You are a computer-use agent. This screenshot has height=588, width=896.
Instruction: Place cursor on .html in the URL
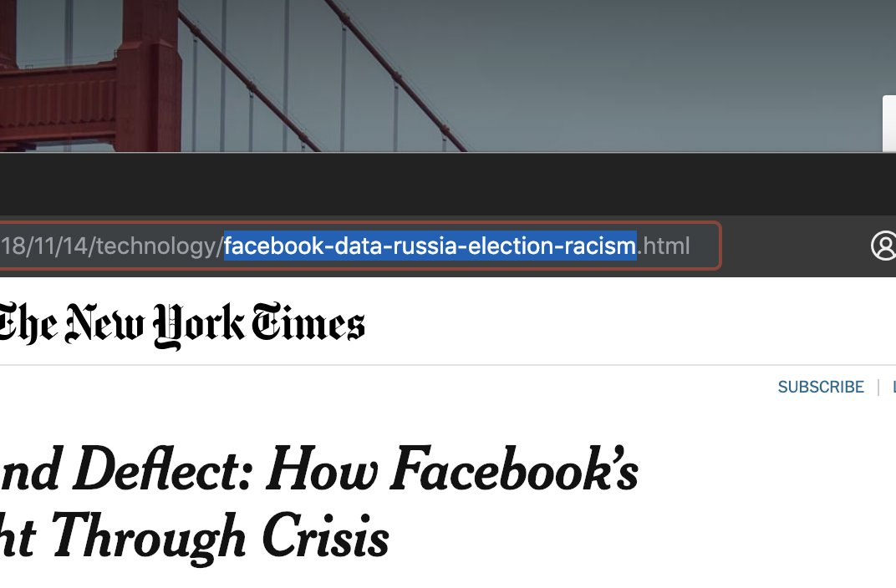pos(664,246)
